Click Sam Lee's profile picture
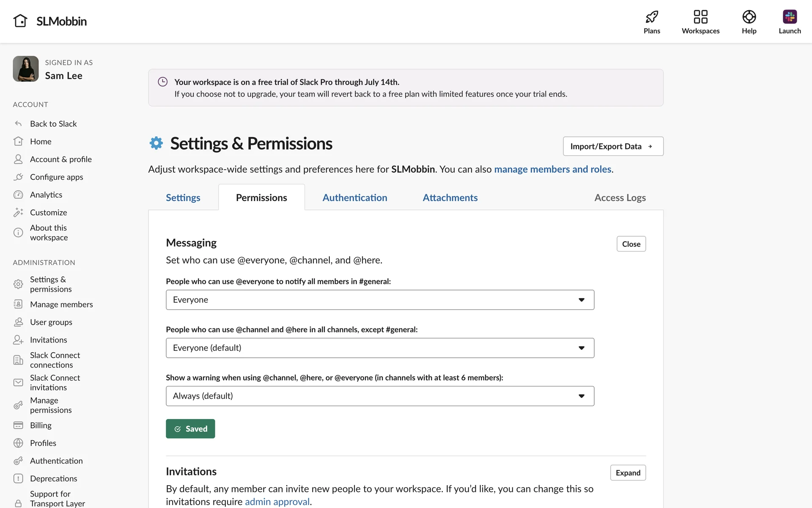Image resolution: width=812 pixels, height=508 pixels. click(26, 69)
